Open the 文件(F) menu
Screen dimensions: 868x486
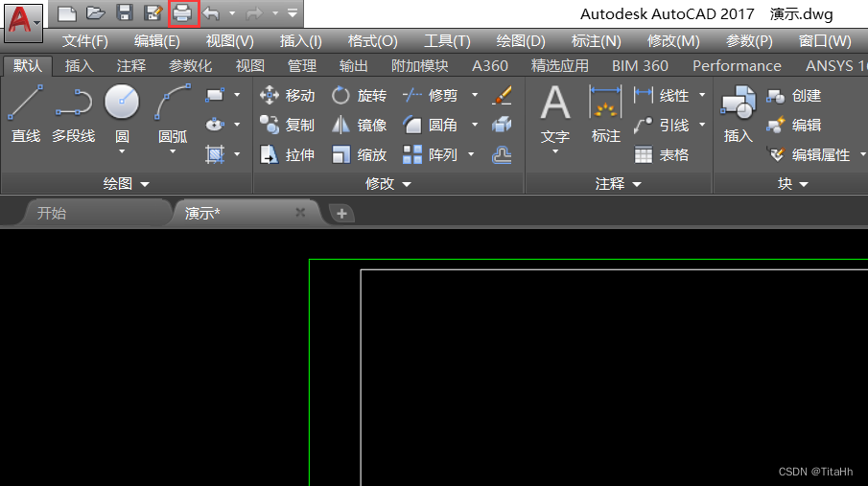84,41
